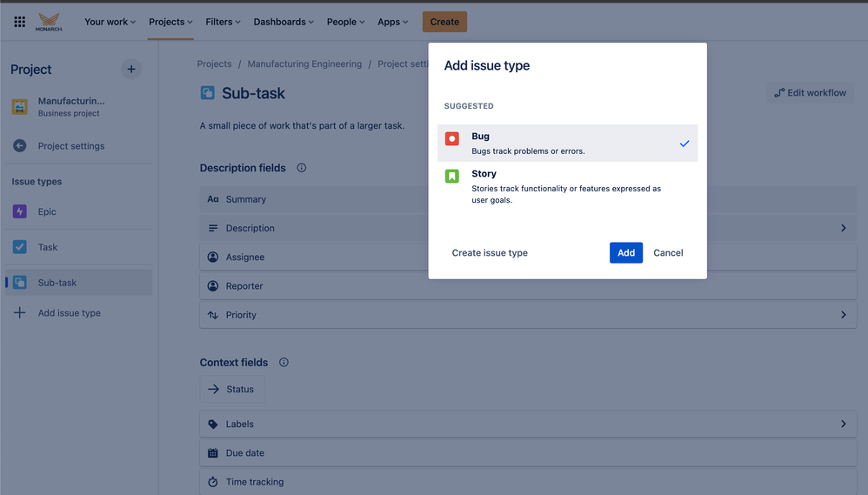The width and height of the screenshot is (868, 495).
Task: Click the Create button in top bar
Action: click(x=444, y=22)
